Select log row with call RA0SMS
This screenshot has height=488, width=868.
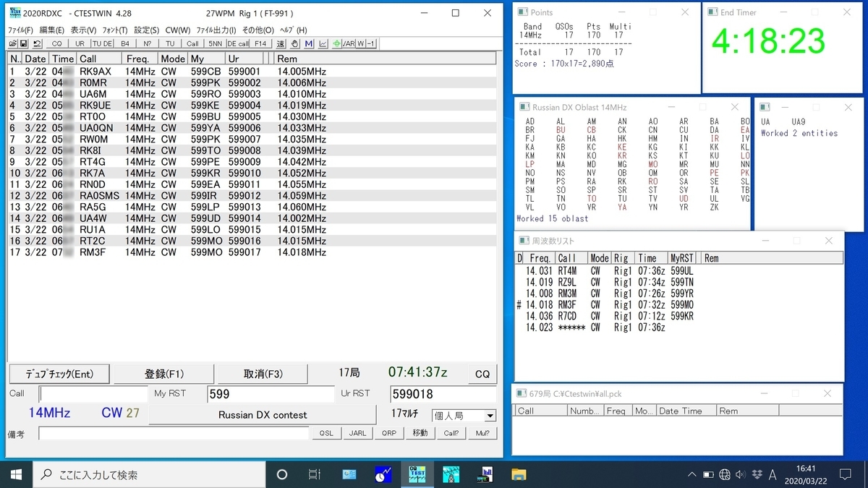click(x=252, y=196)
